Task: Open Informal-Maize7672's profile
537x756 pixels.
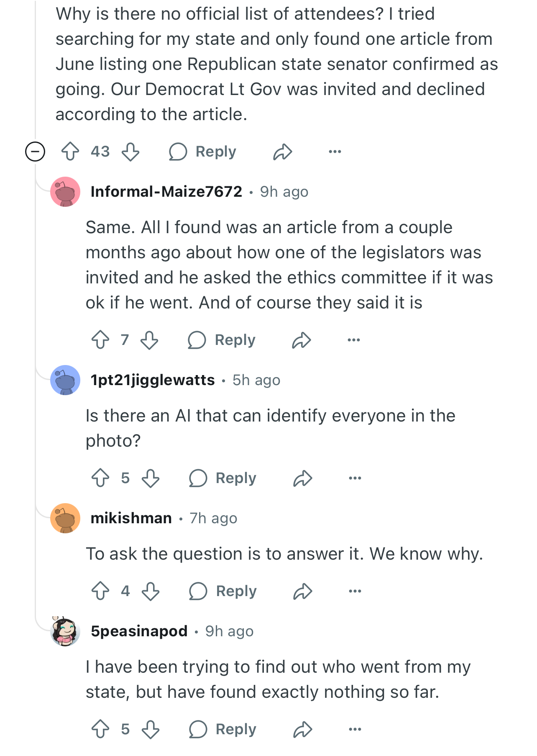Action: click(x=166, y=192)
